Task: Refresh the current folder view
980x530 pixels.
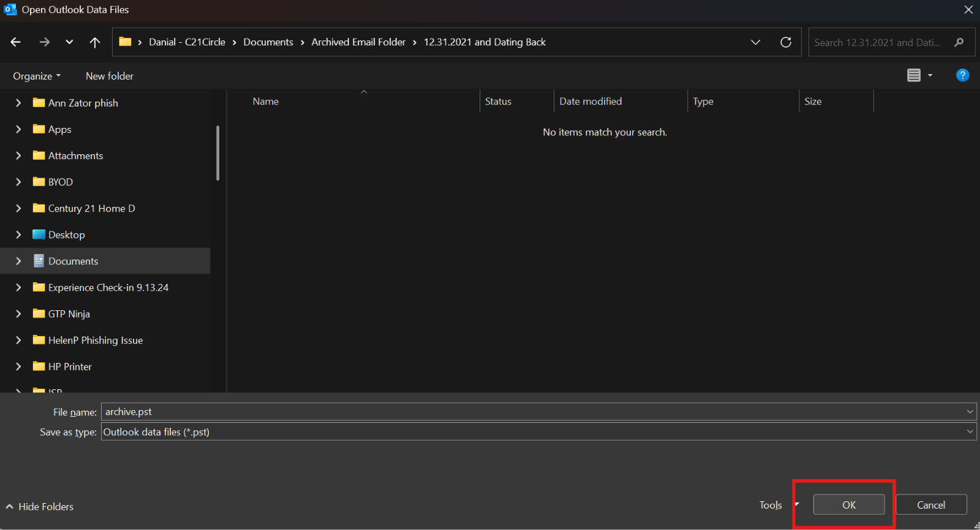Action: coord(786,42)
